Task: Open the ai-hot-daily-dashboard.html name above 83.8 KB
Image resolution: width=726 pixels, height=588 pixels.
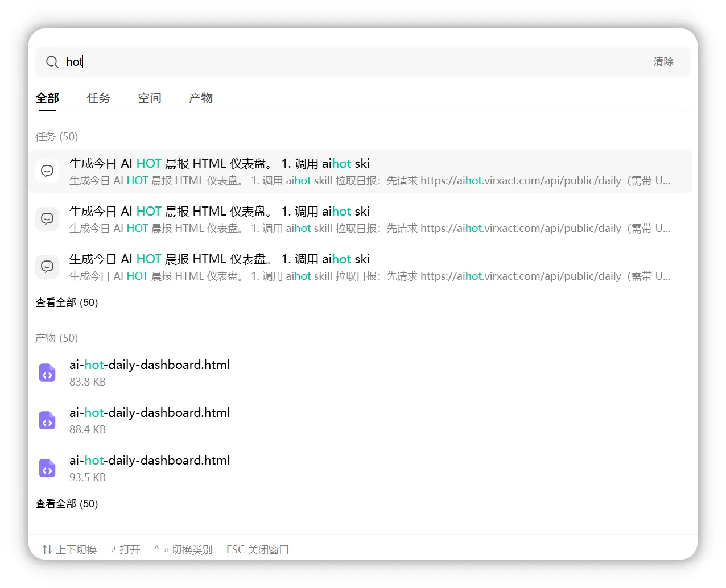Action: [x=150, y=365]
